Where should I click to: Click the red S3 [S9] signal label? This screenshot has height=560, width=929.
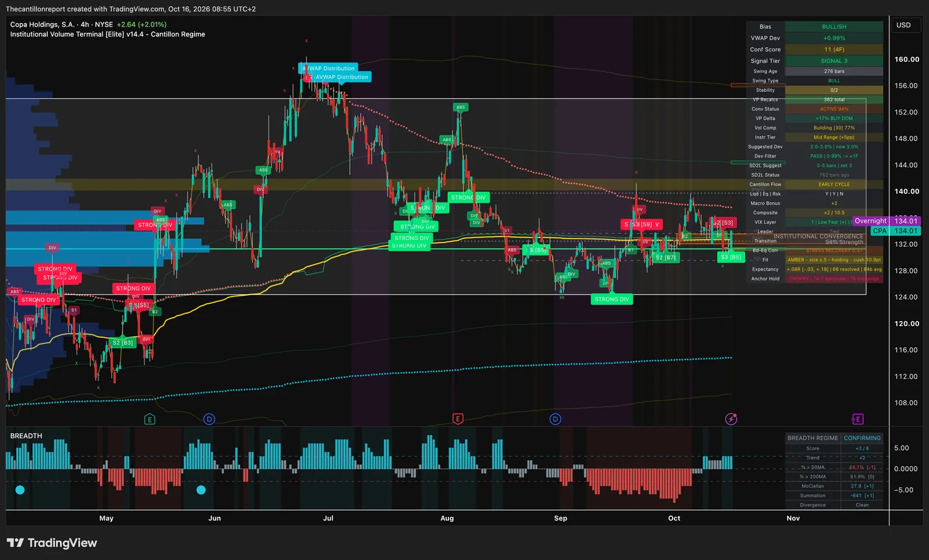tap(642, 224)
